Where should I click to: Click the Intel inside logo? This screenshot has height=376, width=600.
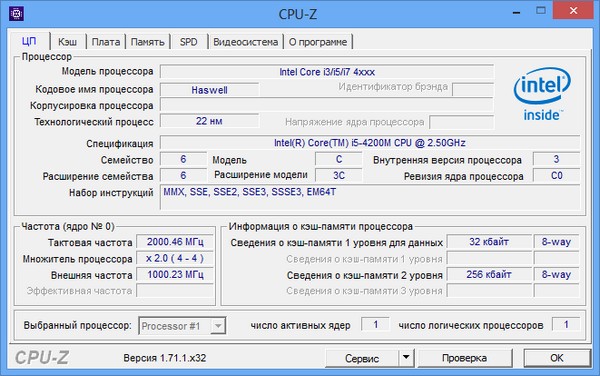[542, 94]
